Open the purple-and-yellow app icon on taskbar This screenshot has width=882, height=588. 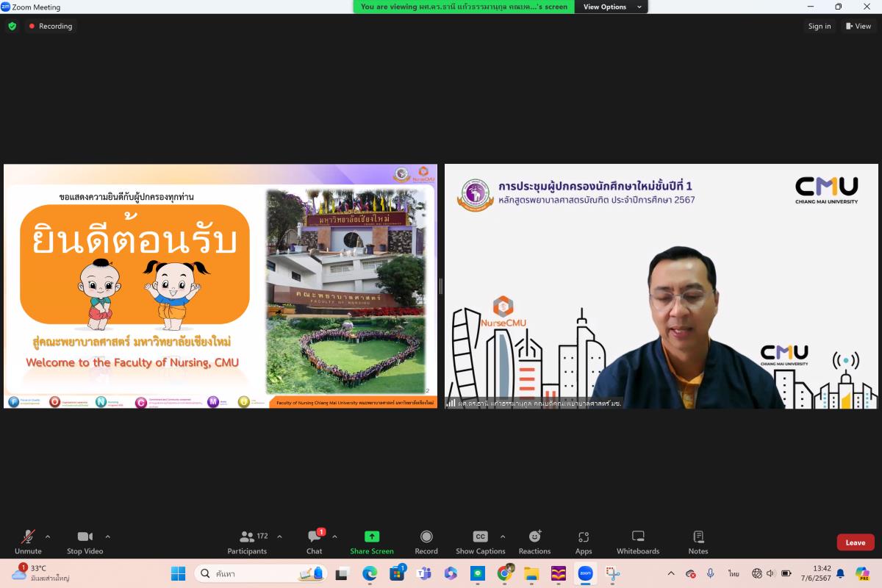click(559, 573)
